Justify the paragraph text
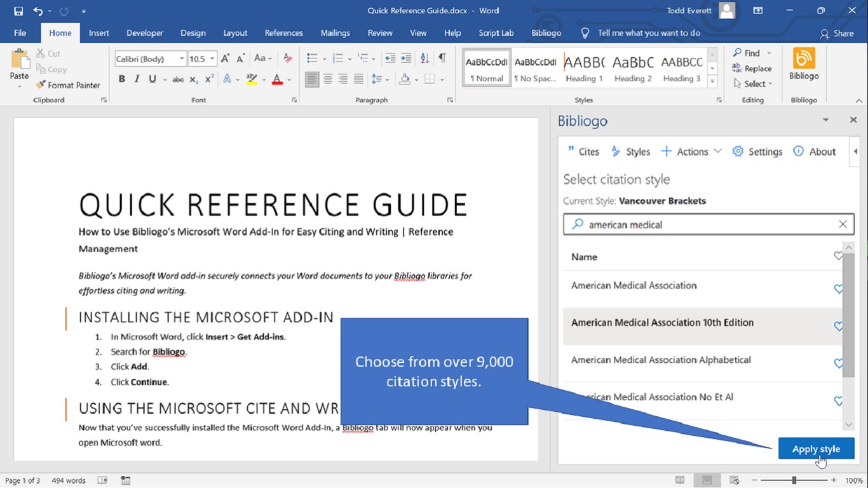This screenshot has height=488, width=868. (x=358, y=79)
